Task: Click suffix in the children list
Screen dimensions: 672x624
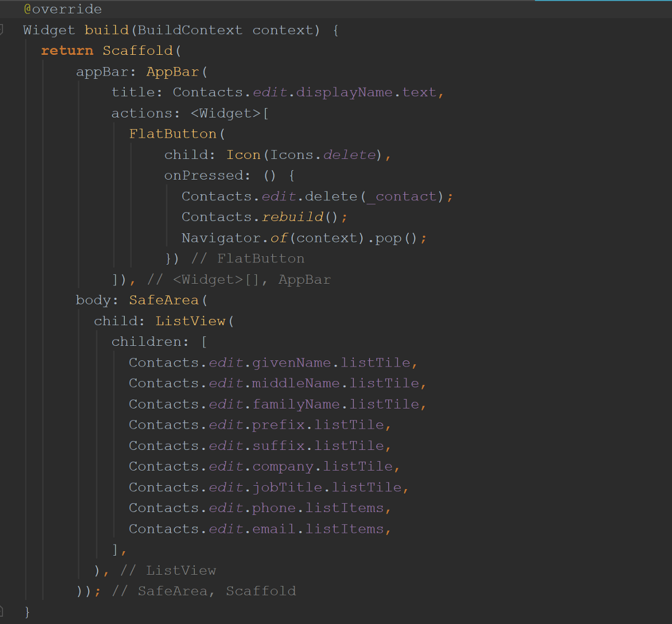Action: (x=278, y=446)
